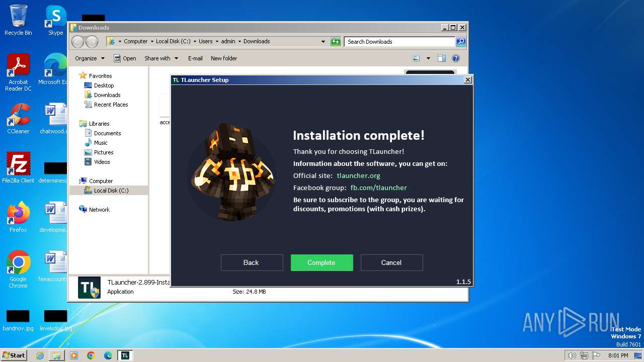Screen dimensions: 644x362
Task: Select Videos under Libraries
Action: point(102,162)
